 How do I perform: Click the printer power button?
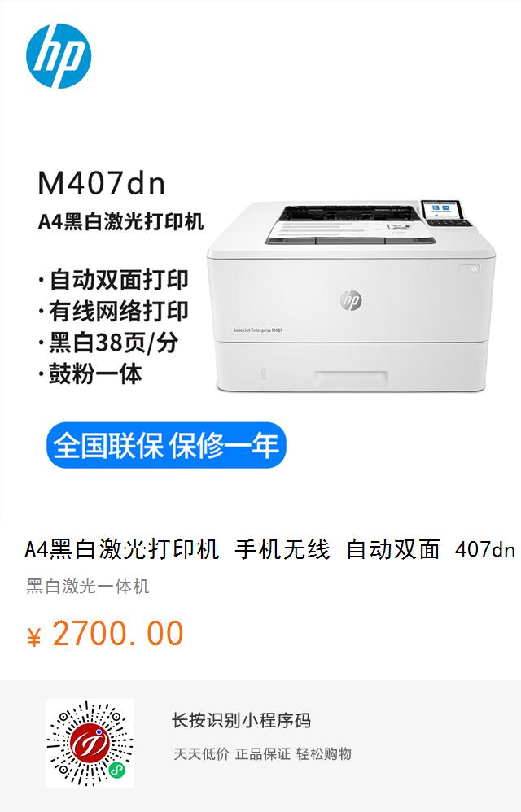pos(469,269)
